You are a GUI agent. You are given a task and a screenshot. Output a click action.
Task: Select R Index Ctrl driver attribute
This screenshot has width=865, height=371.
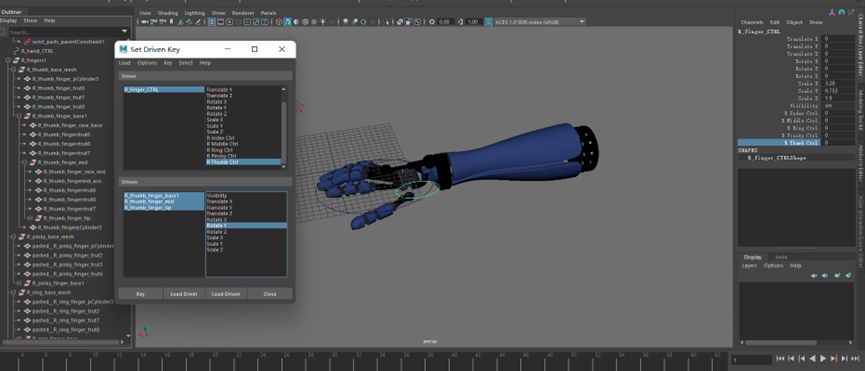243,137
